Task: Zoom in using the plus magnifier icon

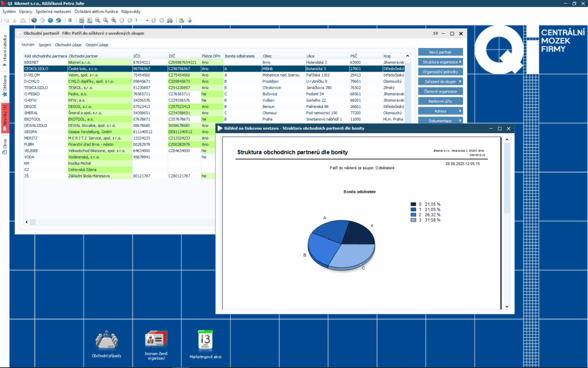Action: [x=113, y=20]
